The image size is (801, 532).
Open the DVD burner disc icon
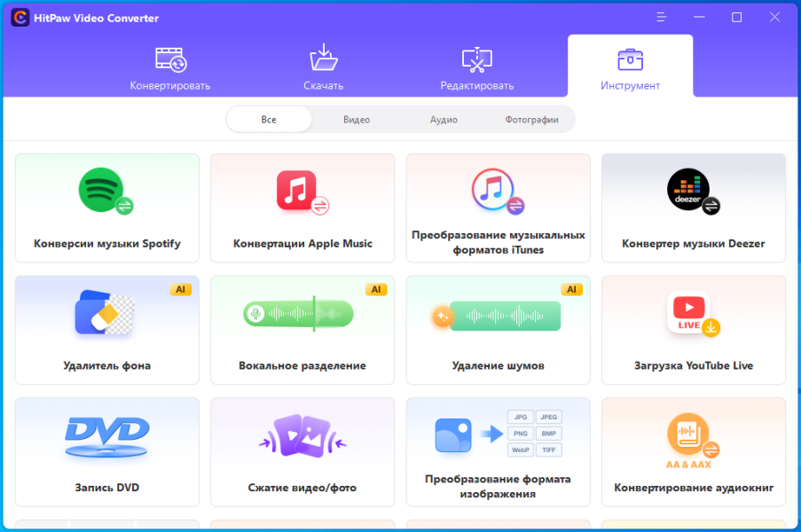[106, 436]
